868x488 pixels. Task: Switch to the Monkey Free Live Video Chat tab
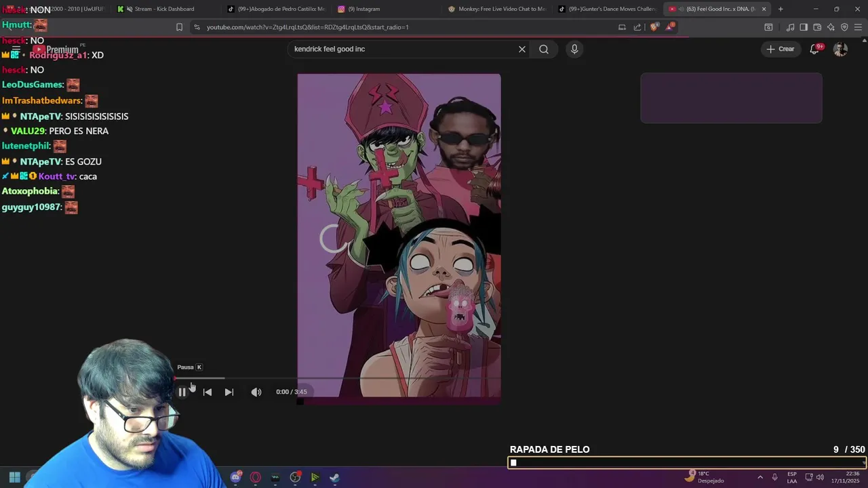tap(497, 9)
